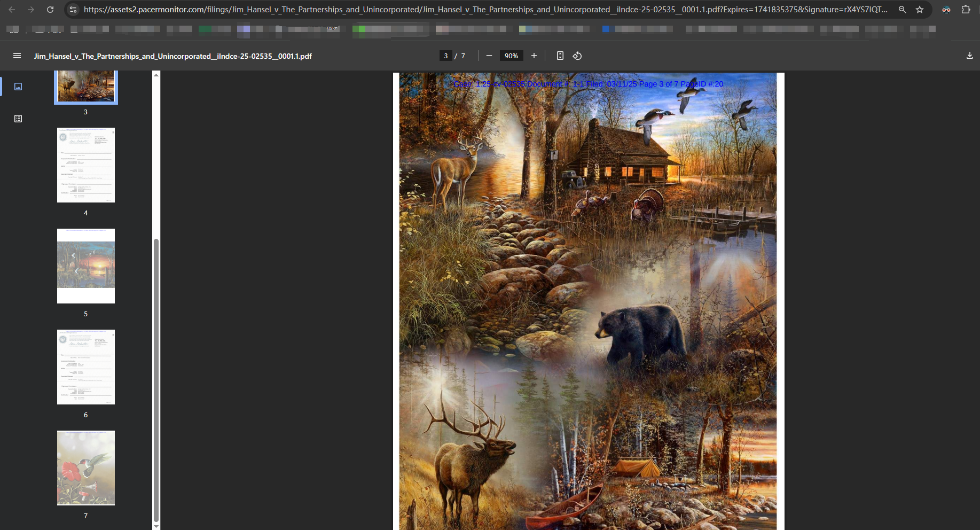Rotate the PDF counterclockwise
The height and width of the screenshot is (530, 980).
point(577,56)
